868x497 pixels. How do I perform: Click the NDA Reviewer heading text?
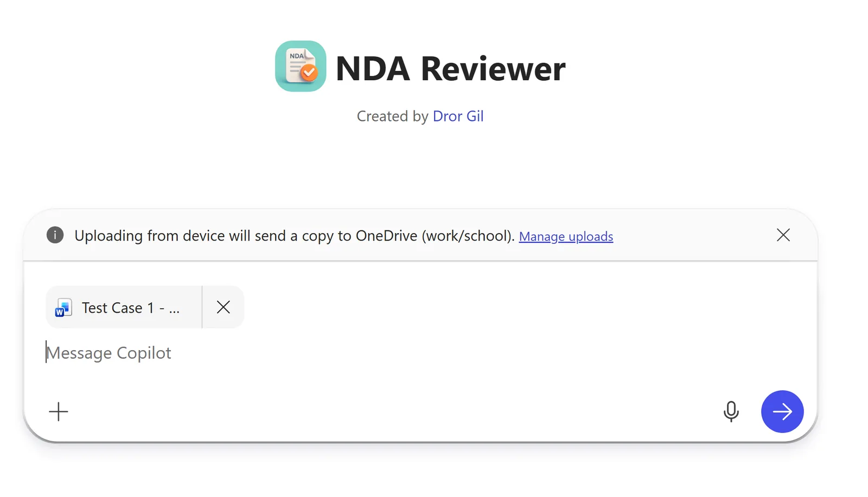tap(450, 69)
